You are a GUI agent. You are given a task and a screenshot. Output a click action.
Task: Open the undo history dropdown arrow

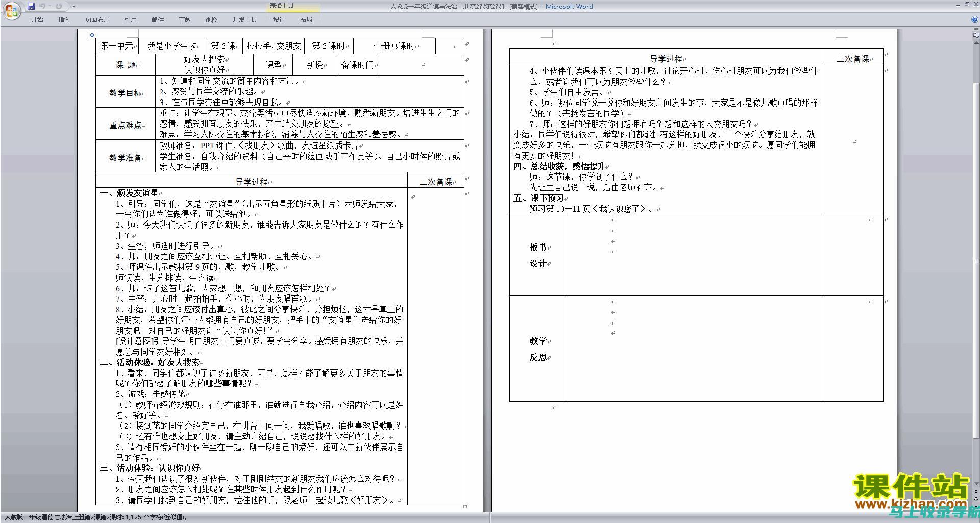pyautogui.click(x=50, y=6)
